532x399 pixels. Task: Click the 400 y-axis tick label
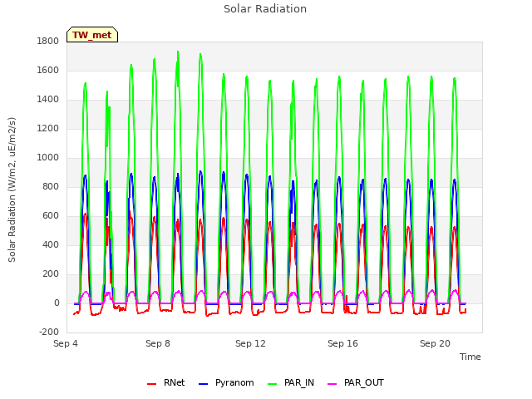[x=51, y=245]
